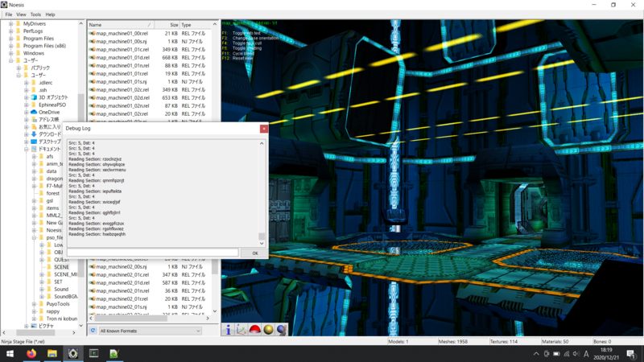Click the battery tray icon
The image size is (644, 362).
click(x=556, y=354)
